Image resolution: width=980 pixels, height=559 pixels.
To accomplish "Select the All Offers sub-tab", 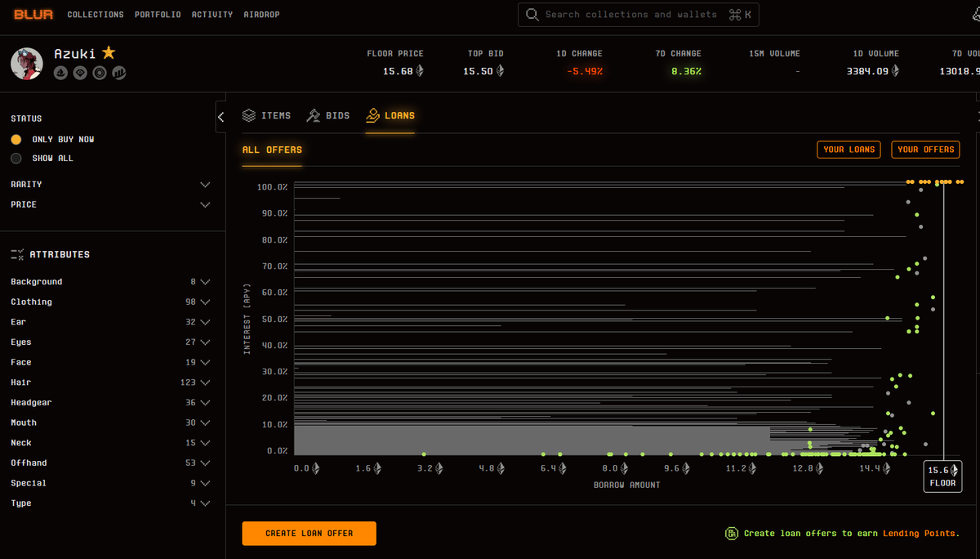I will click(272, 150).
